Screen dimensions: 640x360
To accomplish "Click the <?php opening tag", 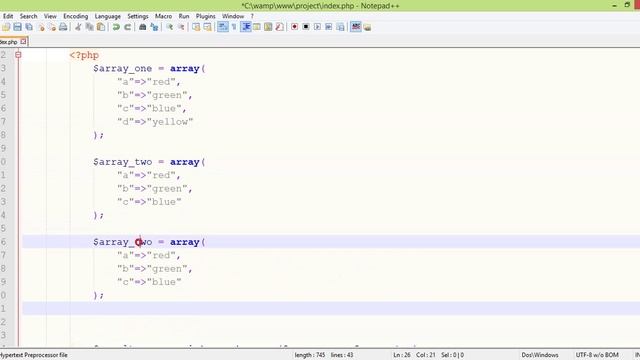I will 84,55.
